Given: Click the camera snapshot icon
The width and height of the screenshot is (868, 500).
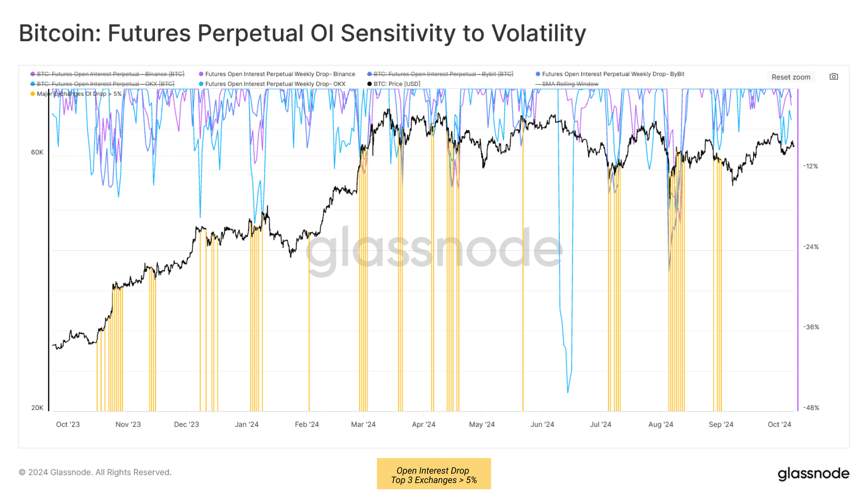Looking at the screenshot, I should 834,76.
